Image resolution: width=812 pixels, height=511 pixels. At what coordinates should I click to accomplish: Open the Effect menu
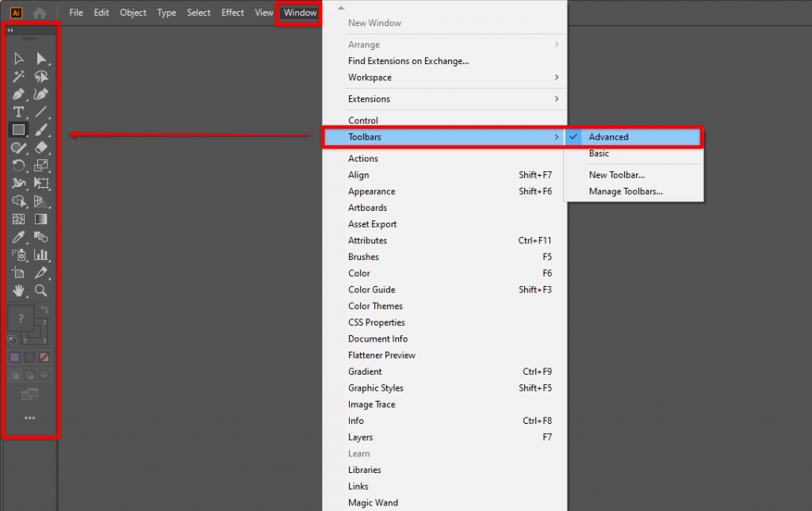coord(232,13)
